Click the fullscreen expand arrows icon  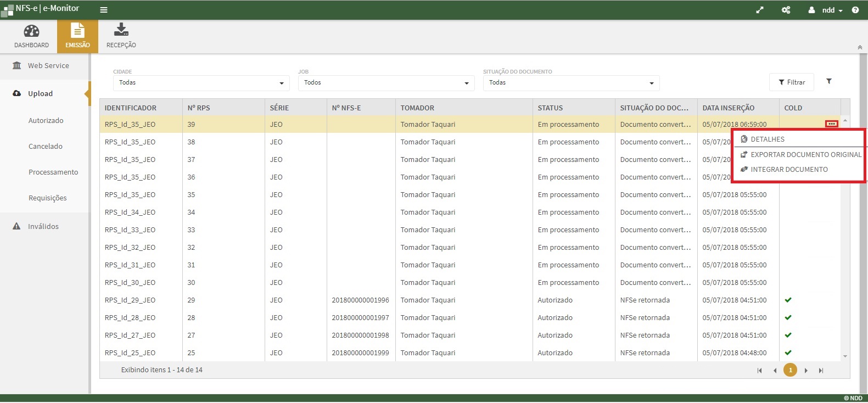760,10
